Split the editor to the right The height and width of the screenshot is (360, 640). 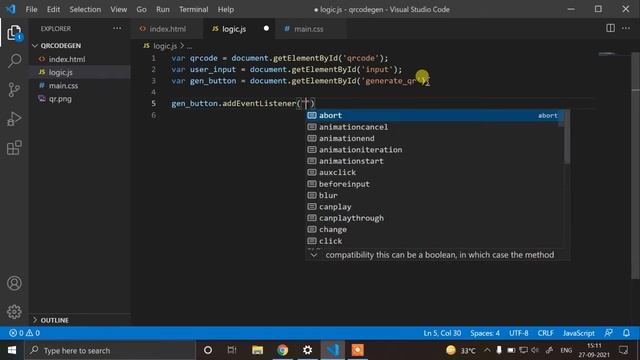[610, 28]
